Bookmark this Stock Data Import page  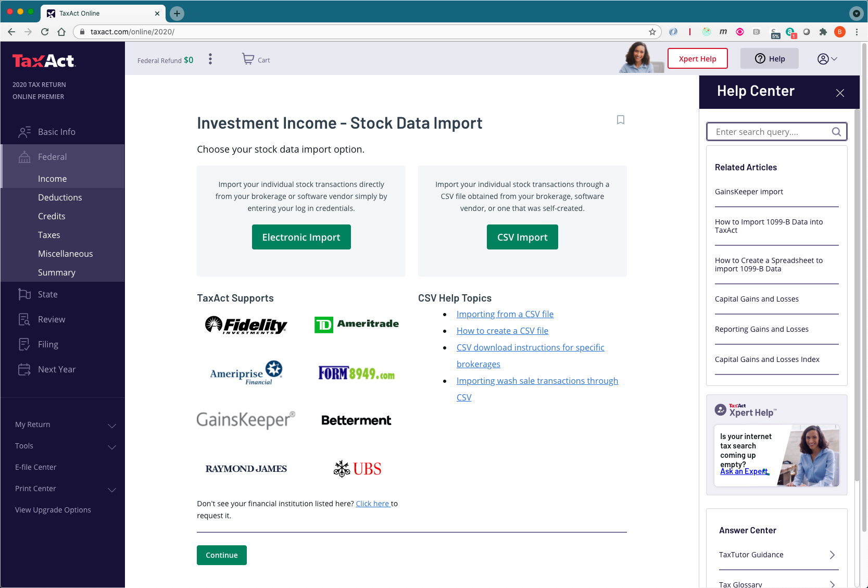coord(620,120)
